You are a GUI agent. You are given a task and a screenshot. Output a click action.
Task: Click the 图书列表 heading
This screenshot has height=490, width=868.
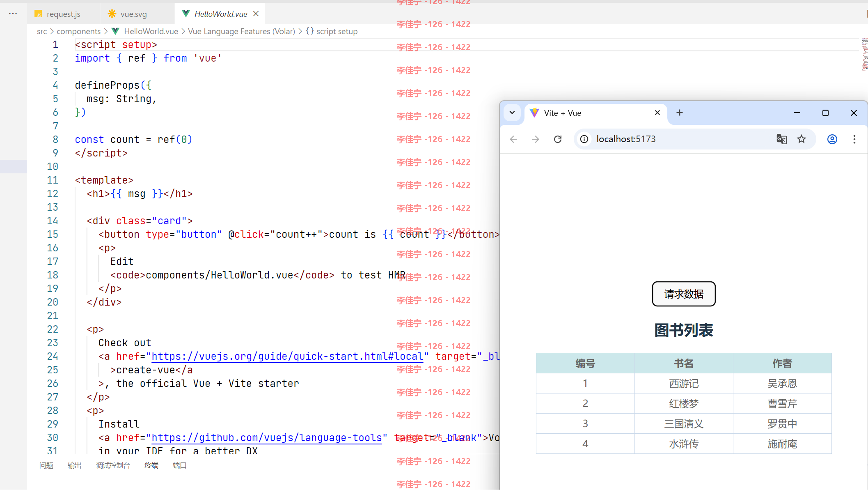tap(684, 330)
